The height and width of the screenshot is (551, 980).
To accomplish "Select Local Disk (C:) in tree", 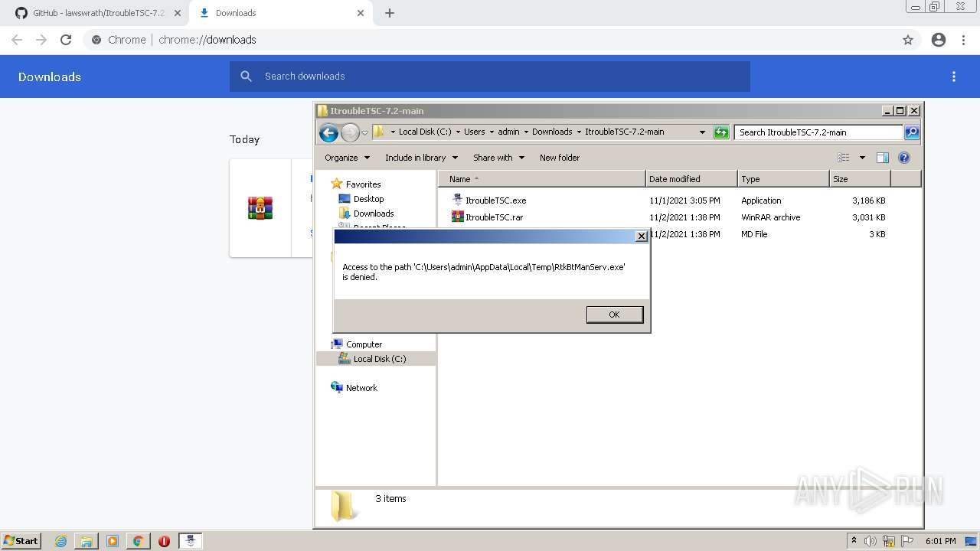I will (x=380, y=359).
